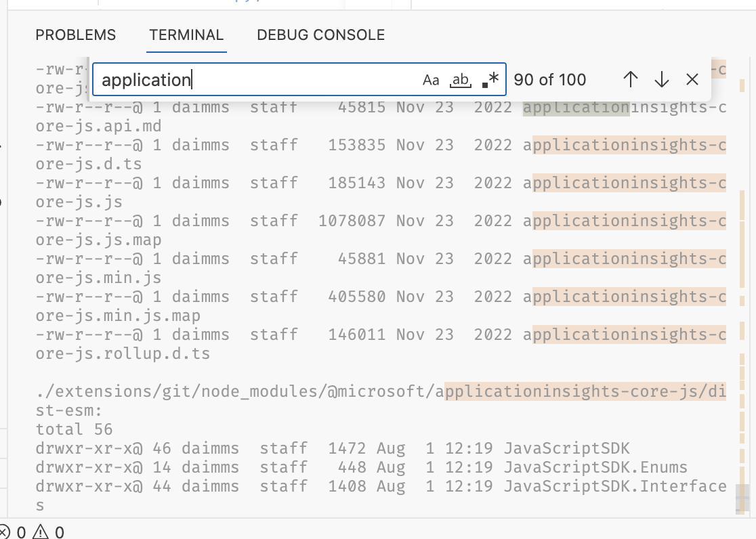Close the terminal find widget

692,79
